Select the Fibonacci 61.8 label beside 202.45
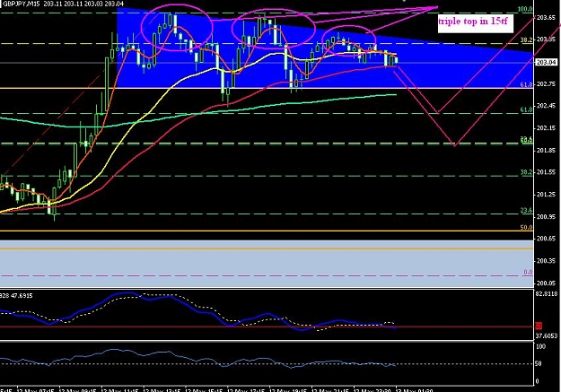 (x=526, y=109)
